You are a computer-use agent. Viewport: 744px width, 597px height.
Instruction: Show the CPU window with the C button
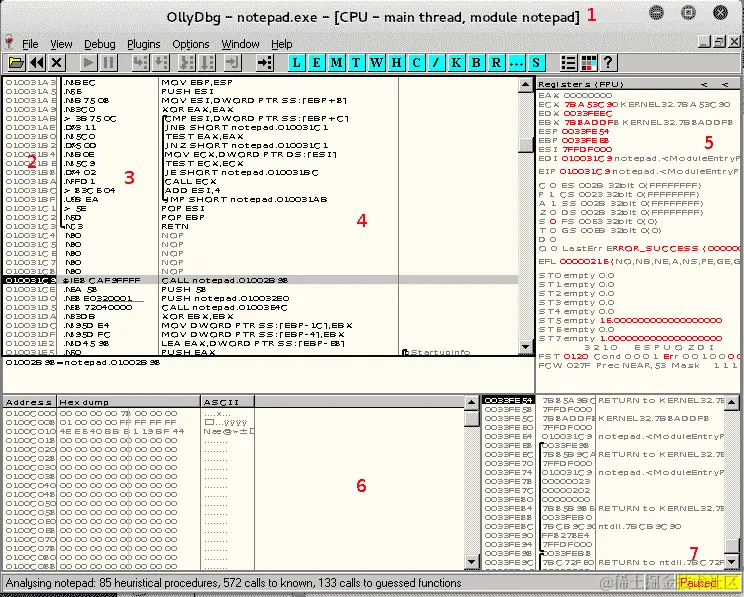coord(416,63)
